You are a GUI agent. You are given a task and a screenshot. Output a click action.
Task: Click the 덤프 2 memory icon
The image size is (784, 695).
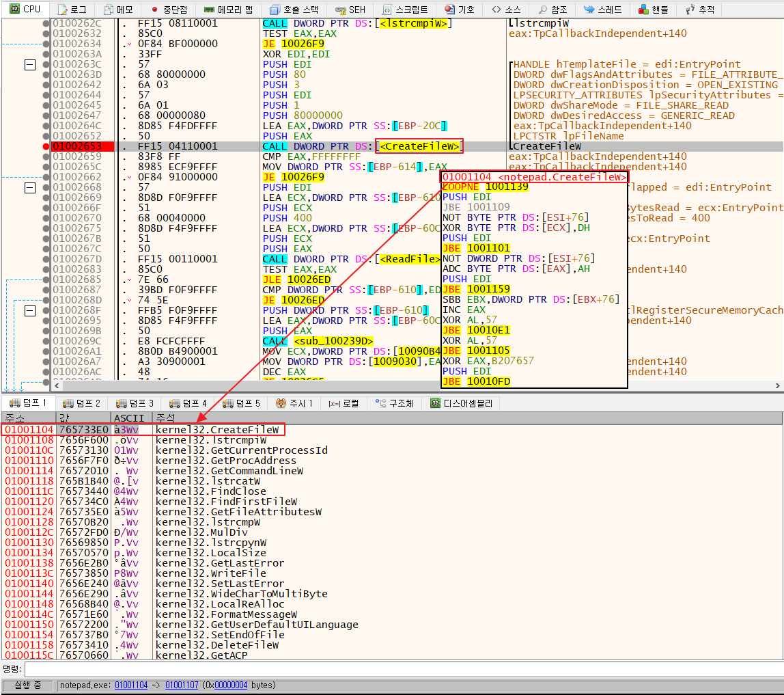point(68,403)
